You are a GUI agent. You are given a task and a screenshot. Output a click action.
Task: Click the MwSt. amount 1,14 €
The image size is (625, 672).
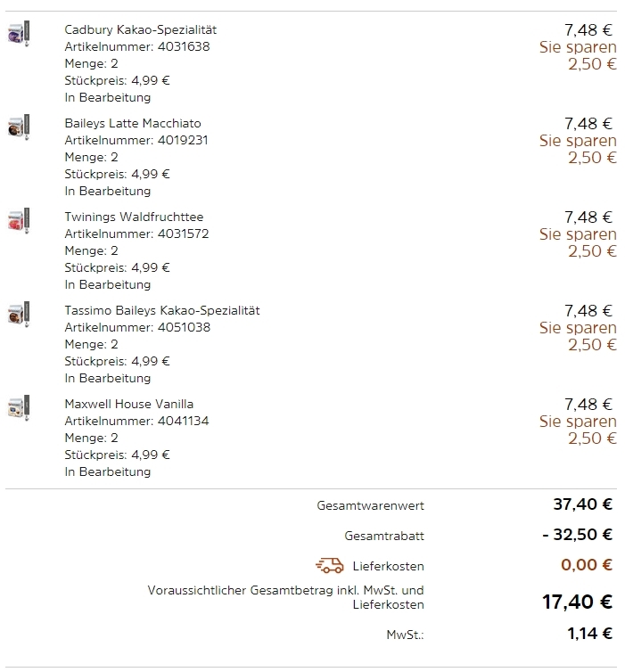tap(588, 634)
